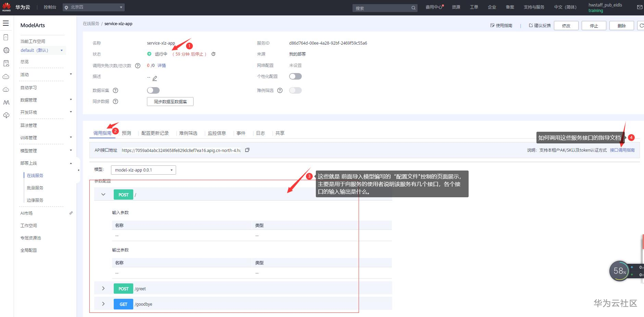Click the search magnifier icon

(x=413, y=8)
